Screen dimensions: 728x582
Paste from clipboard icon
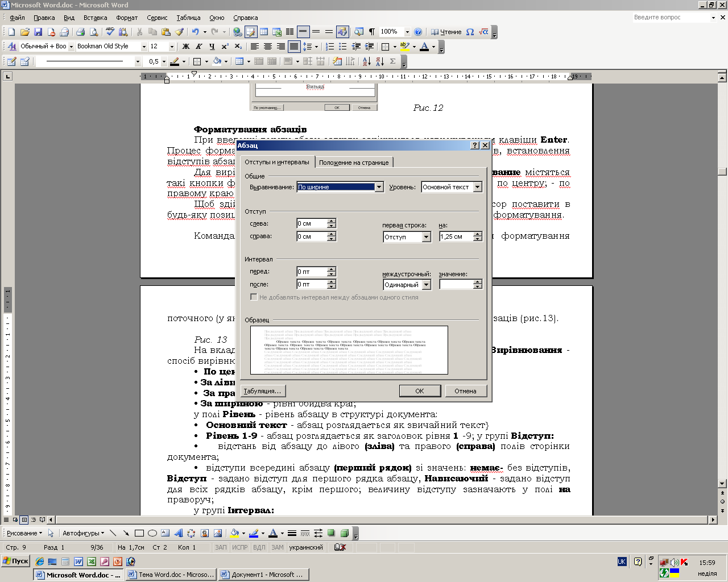166,32
